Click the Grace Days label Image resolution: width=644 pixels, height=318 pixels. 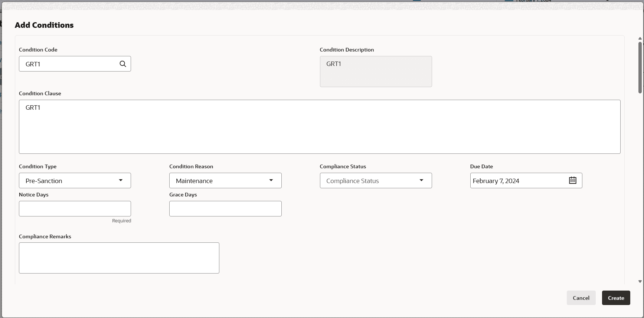183,195
